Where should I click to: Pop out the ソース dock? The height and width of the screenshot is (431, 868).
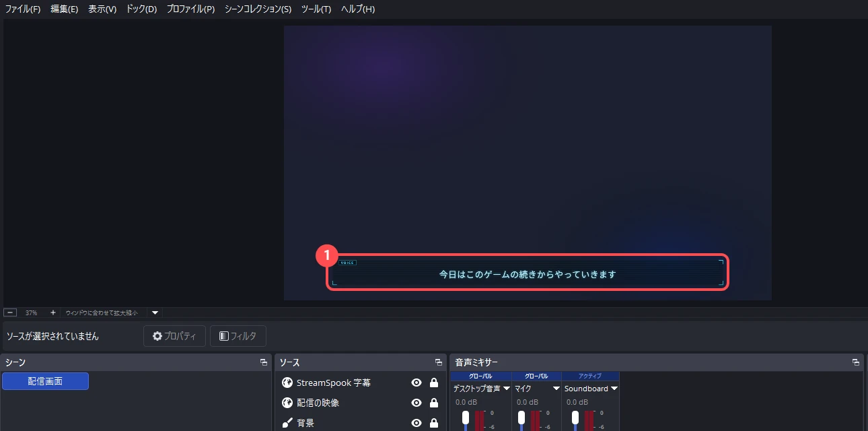click(439, 362)
